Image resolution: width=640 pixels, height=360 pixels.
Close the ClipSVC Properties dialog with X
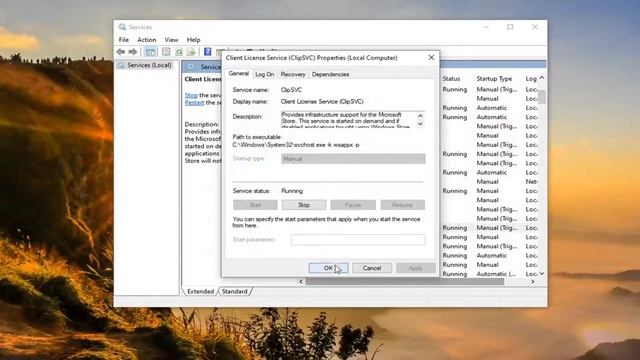(x=431, y=58)
